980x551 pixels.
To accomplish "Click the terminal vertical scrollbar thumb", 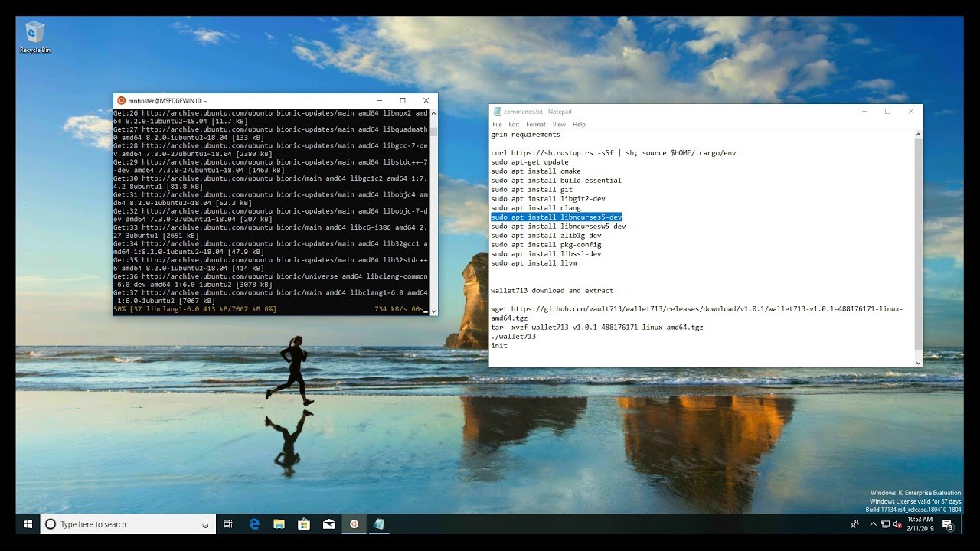I will point(433,132).
